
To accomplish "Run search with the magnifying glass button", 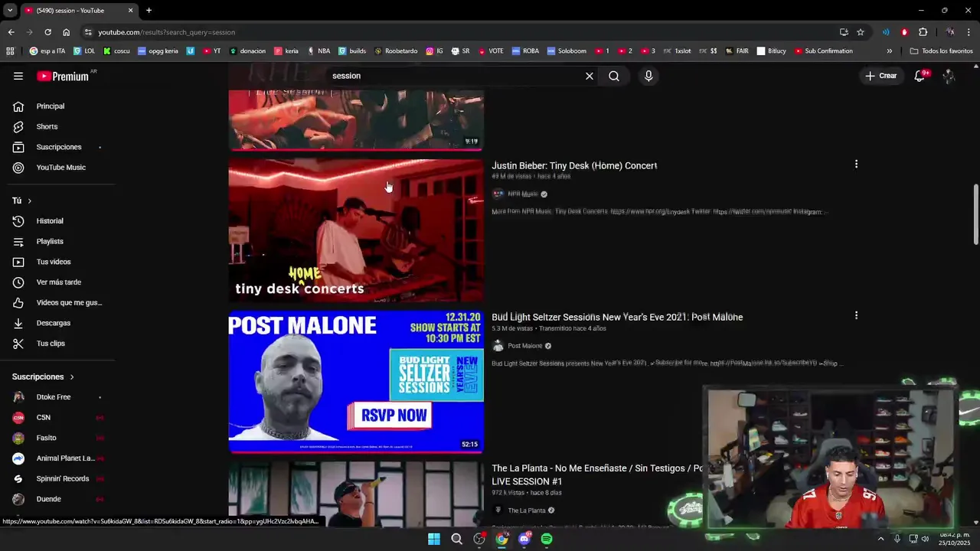I will tap(614, 76).
